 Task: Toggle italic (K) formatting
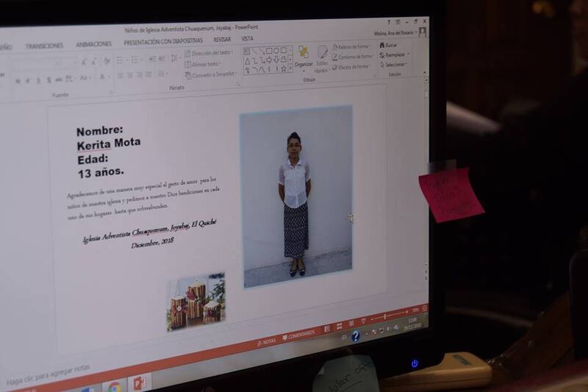pos(28,81)
